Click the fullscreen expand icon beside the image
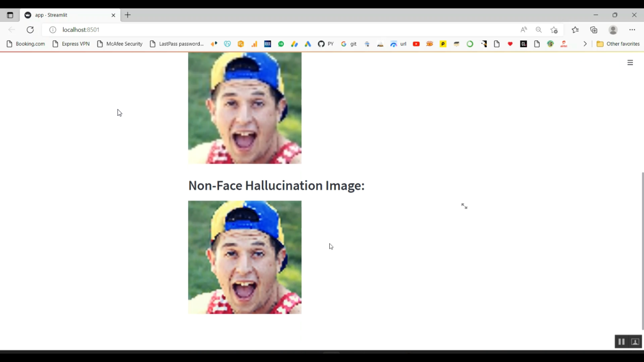This screenshot has width=644, height=362. [x=464, y=206]
